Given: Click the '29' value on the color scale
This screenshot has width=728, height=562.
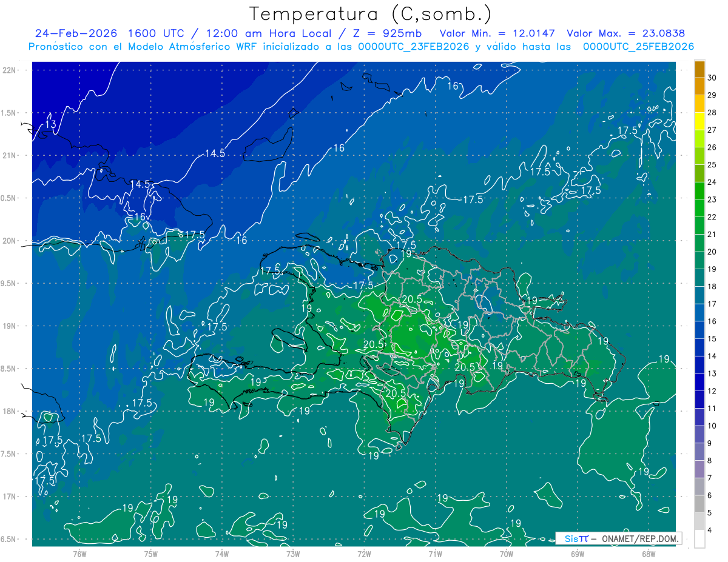Looking at the screenshot, I should tap(712, 95).
